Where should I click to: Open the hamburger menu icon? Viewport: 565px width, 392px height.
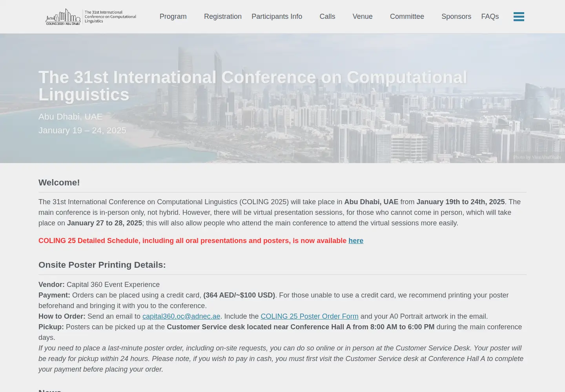pyautogui.click(x=519, y=16)
